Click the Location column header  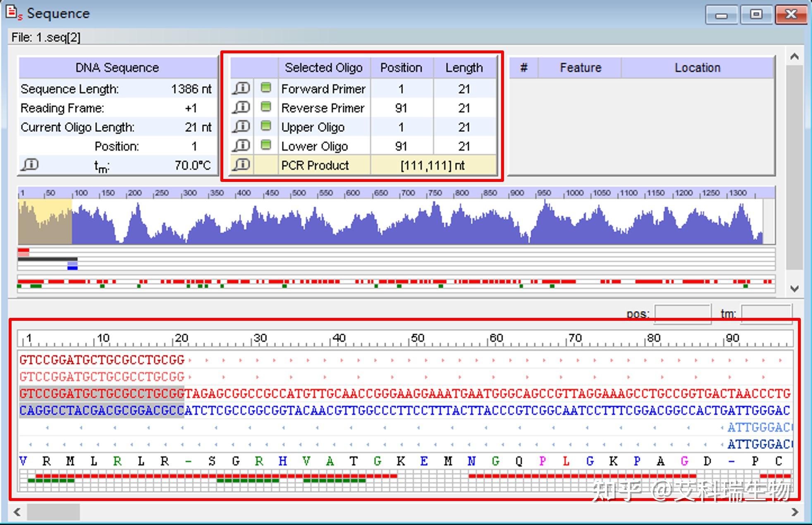tap(697, 68)
